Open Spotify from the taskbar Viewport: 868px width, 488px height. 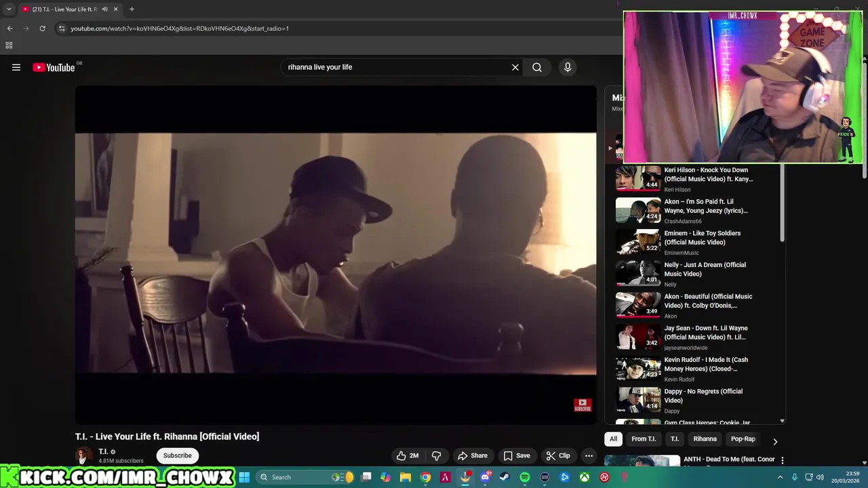pyautogui.click(x=525, y=477)
